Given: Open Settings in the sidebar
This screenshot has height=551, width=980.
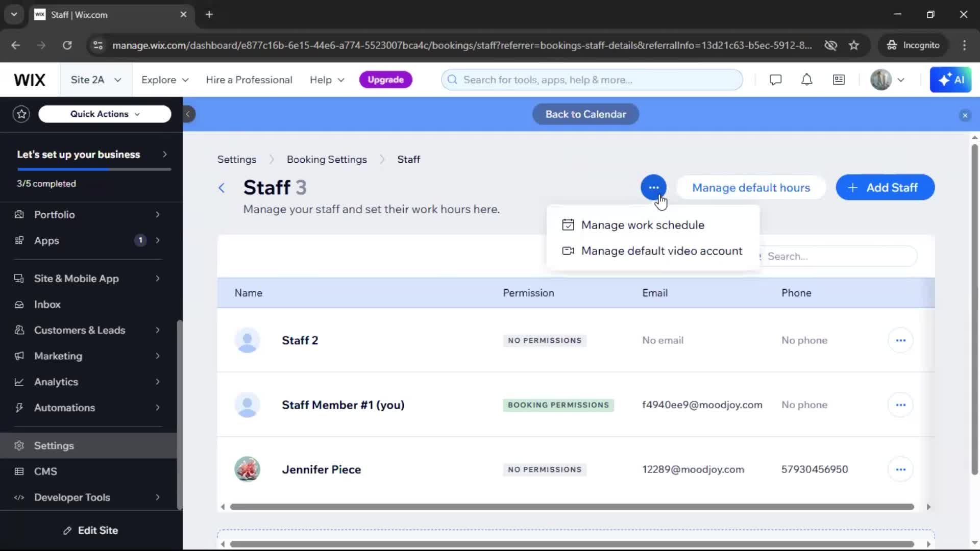Looking at the screenshot, I should 88,446.
